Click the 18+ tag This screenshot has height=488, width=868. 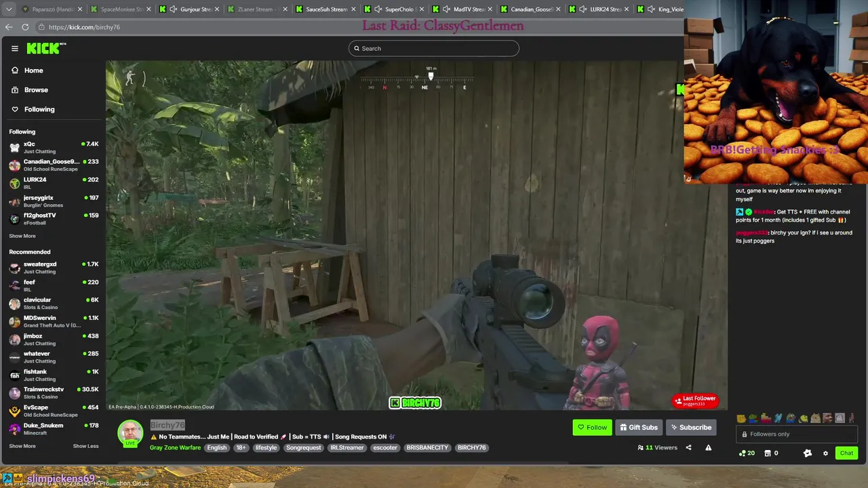pos(241,447)
